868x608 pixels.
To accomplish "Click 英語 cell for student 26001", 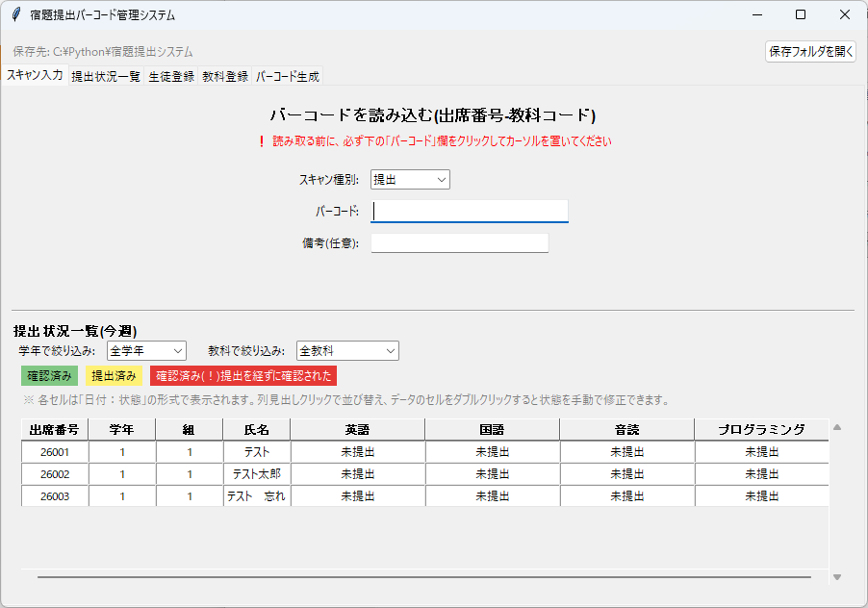I will [x=358, y=452].
